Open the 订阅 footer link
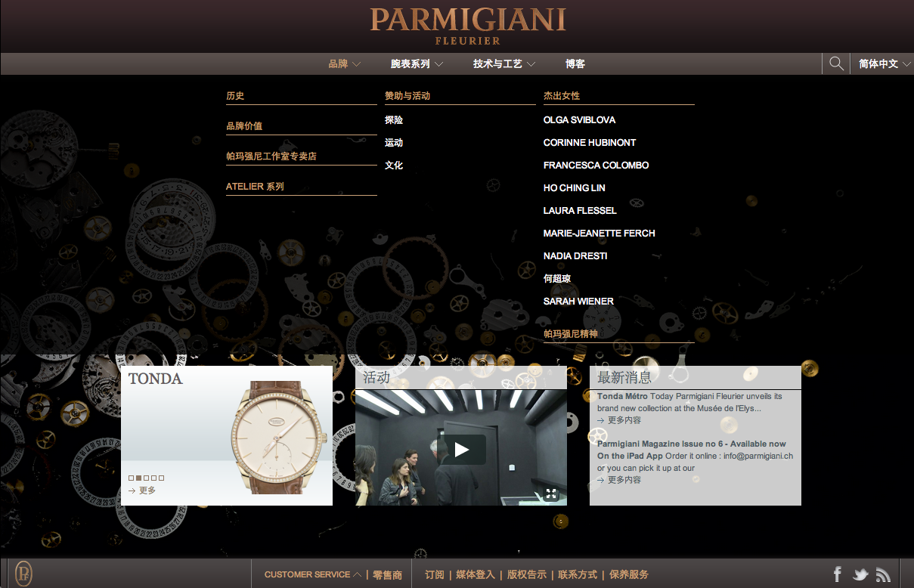This screenshot has width=914, height=588. click(x=435, y=575)
